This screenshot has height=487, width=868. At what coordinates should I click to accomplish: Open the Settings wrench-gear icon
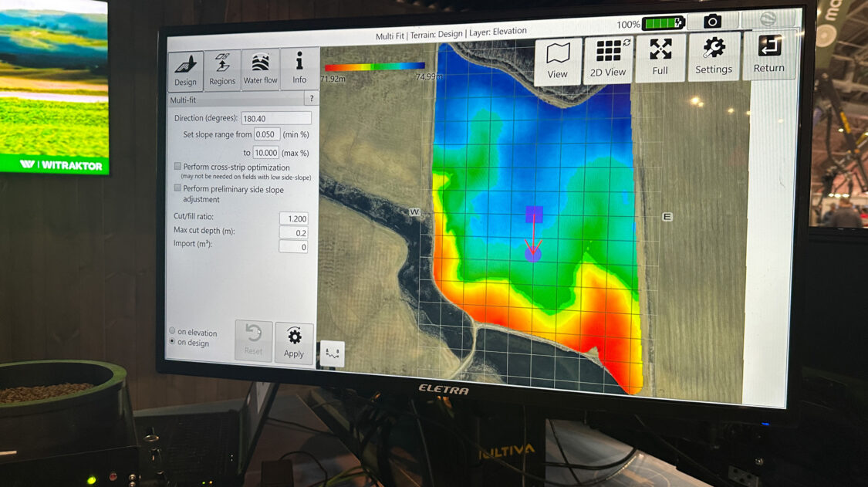tap(714, 56)
